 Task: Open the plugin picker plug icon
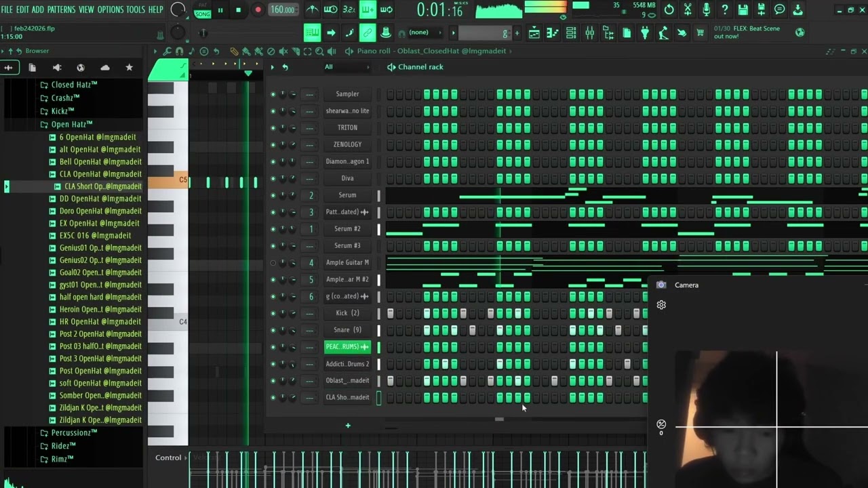coord(645,32)
